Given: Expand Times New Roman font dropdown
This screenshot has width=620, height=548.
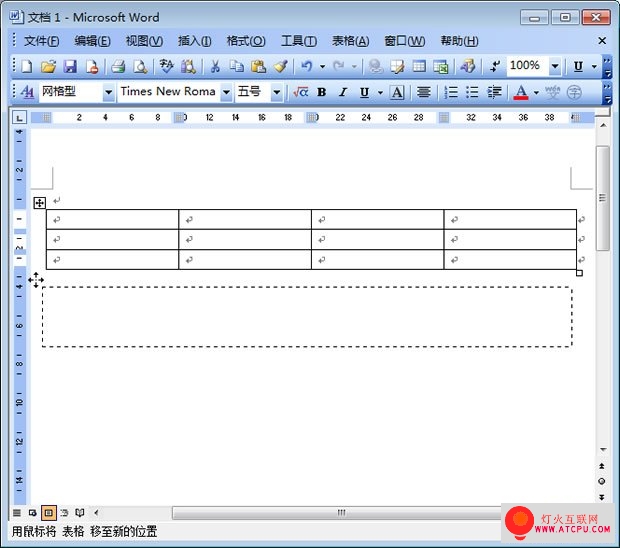Looking at the screenshot, I should [226, 93].
